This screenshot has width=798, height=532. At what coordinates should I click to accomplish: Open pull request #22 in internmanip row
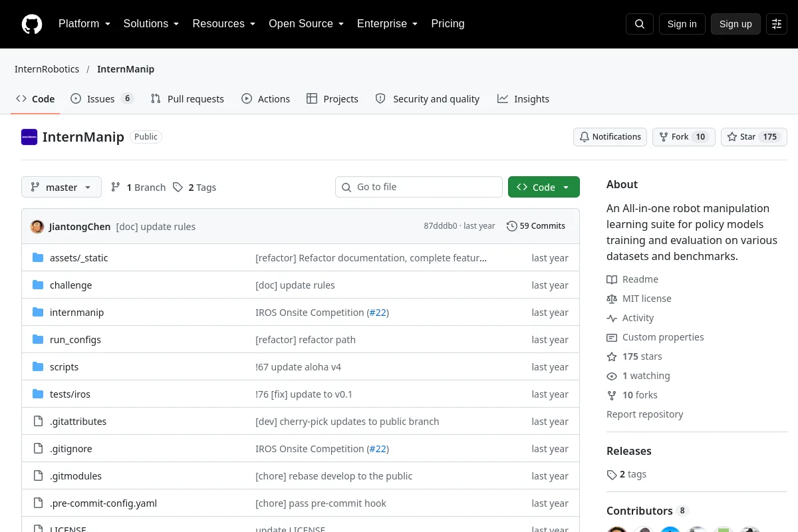pyautogui.click(x=378, y=313)
